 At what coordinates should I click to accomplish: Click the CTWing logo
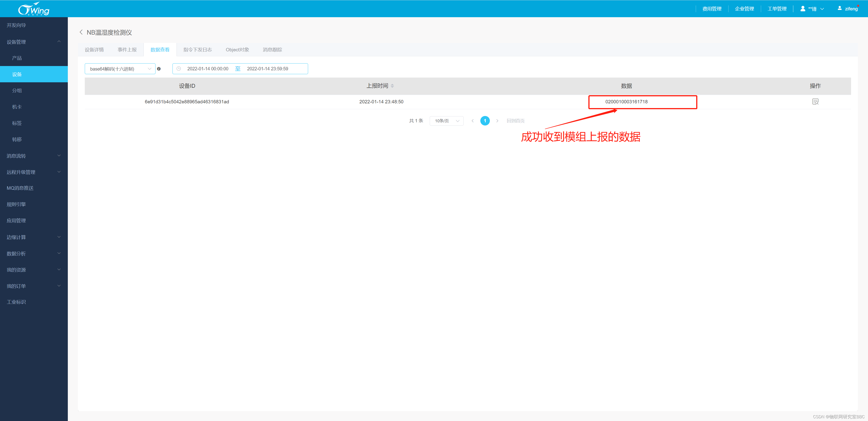[x=34, y=9]
